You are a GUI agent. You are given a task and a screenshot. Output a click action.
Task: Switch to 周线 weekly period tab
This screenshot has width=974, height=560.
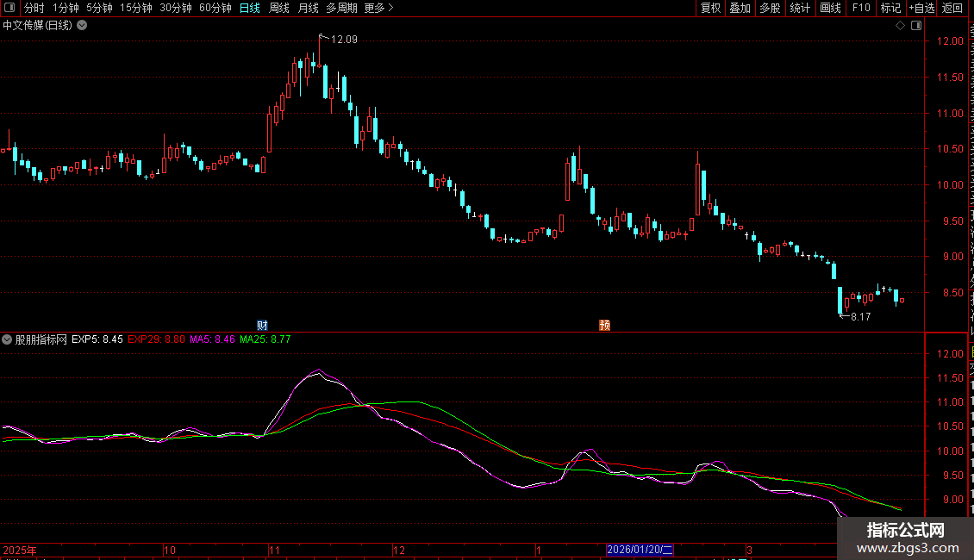pos(279,8)
